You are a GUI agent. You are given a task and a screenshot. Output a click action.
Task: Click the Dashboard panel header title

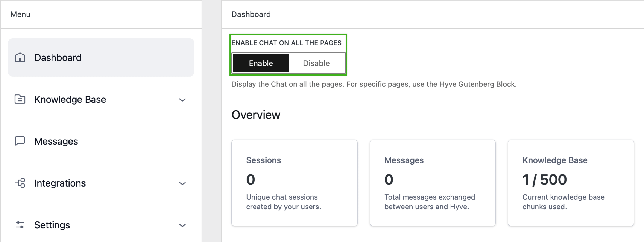pyautogui.click(x=251, y=14)
